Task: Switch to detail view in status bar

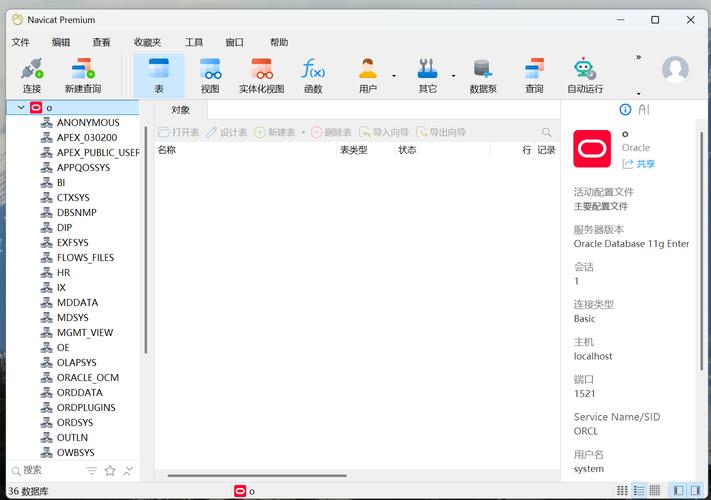Action: [654, 490]
